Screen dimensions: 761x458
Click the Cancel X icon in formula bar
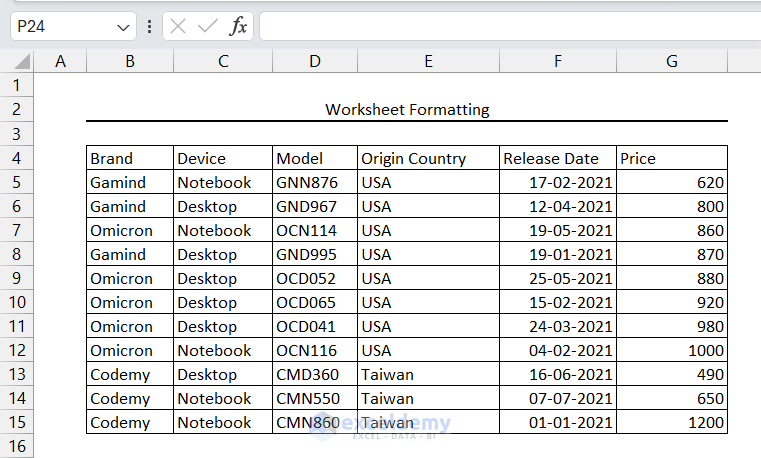(178, 26)
